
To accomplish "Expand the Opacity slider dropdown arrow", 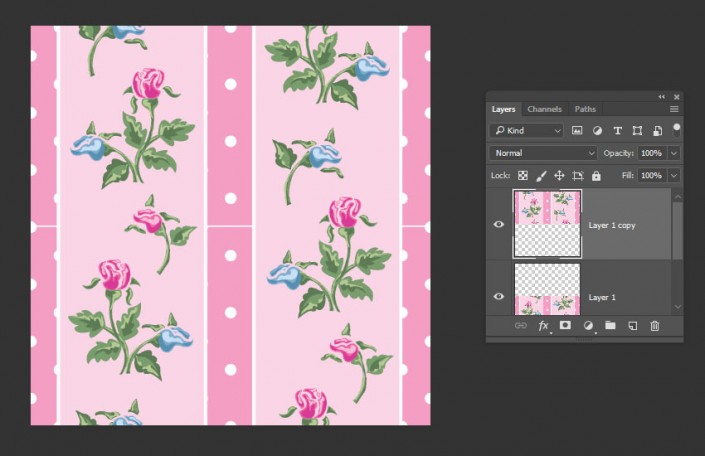I will click(x=674, y=153).
